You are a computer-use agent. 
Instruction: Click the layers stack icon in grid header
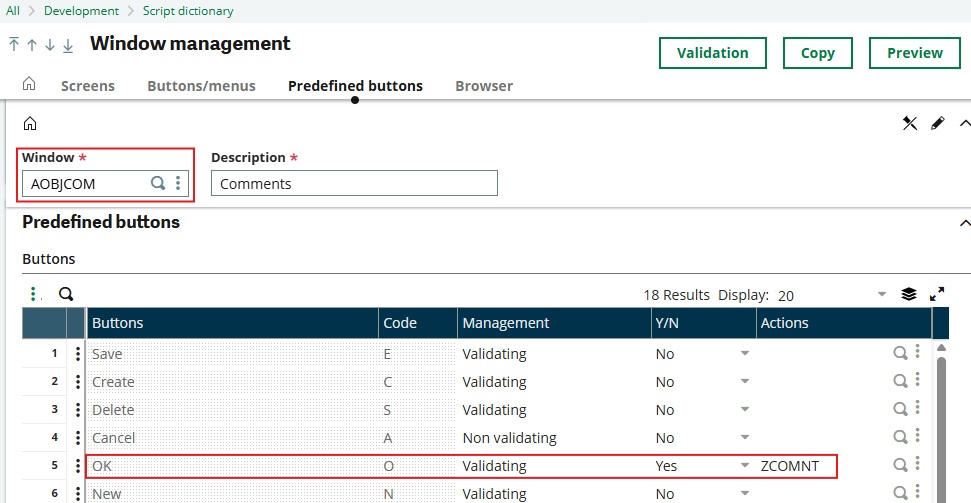909,294
